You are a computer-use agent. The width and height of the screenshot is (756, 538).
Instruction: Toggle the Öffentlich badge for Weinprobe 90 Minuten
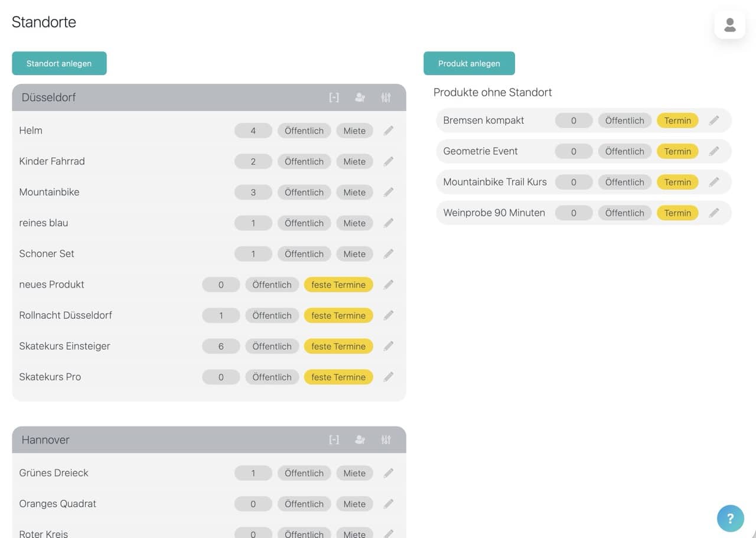(624, 213)
